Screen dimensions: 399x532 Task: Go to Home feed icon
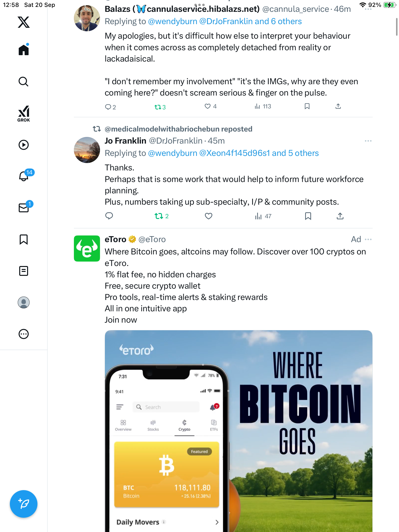point(24,50)
